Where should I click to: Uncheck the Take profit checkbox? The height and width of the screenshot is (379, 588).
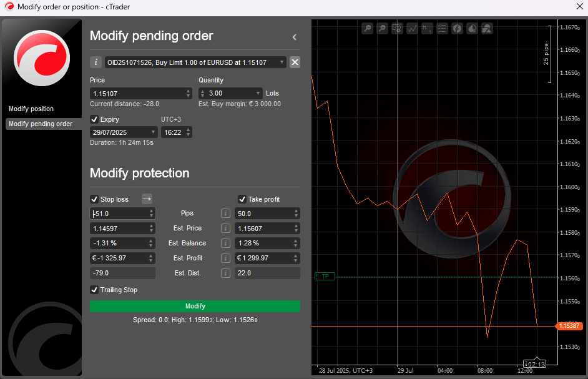[242, 199]
